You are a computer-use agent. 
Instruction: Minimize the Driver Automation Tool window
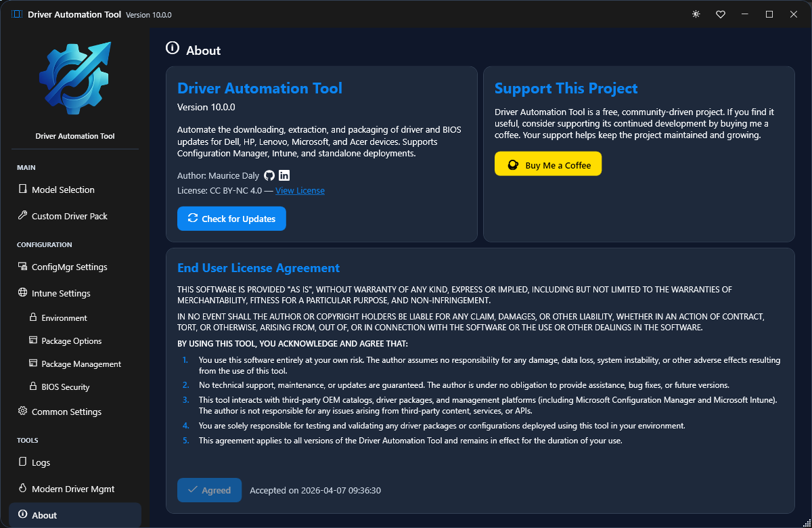(x=744, y=14)
